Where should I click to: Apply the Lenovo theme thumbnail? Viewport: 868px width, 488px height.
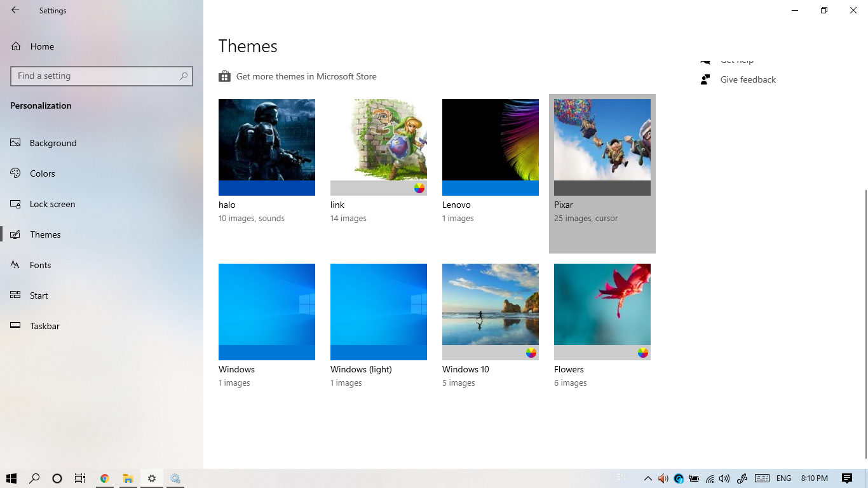point(491,147)
